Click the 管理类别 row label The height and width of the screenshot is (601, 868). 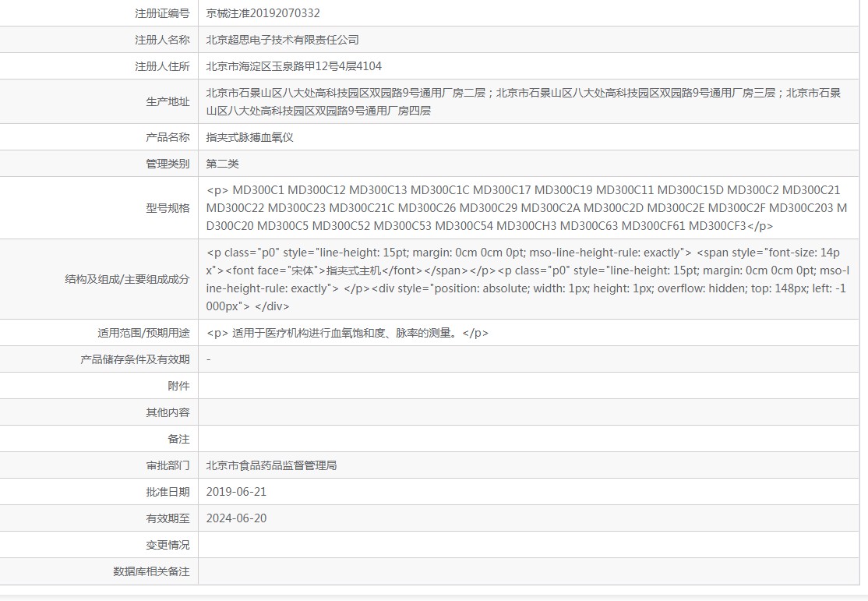168,164
